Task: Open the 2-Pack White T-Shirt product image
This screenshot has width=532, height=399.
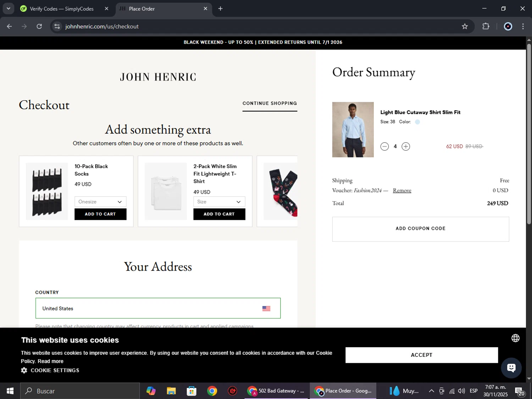Action: (x=166, y=191)
